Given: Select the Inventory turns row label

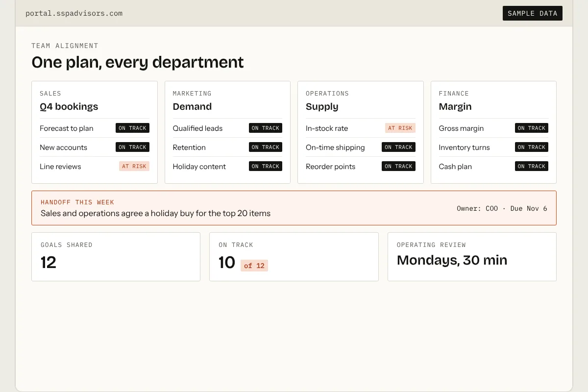Looking at the screenshot, I should click(x=464, y=147).
